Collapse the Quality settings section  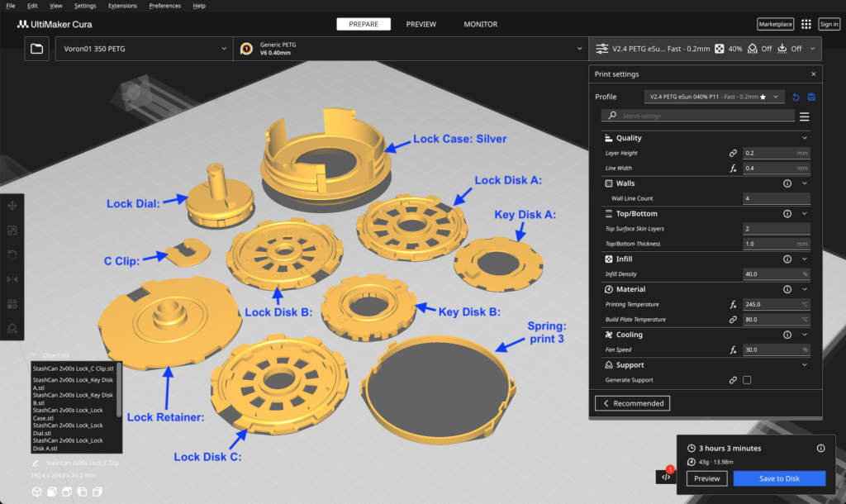805,138
